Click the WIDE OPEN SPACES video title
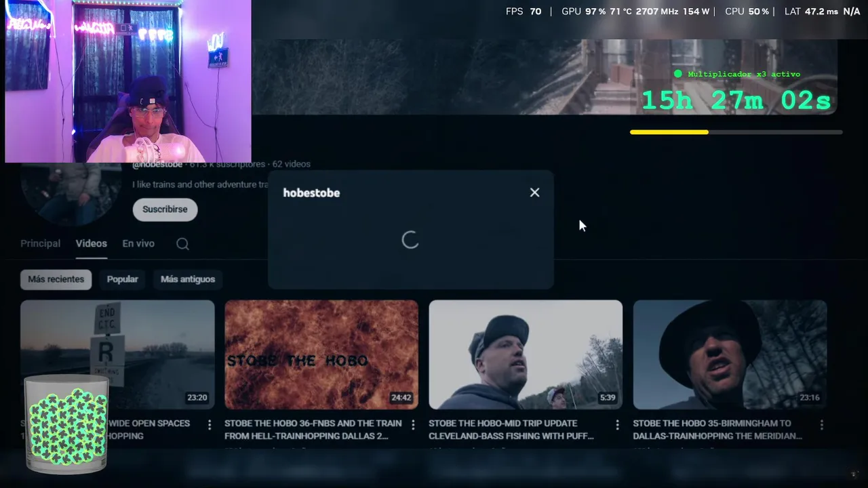This screenshot has height=488, width=868. click(149, 430)
